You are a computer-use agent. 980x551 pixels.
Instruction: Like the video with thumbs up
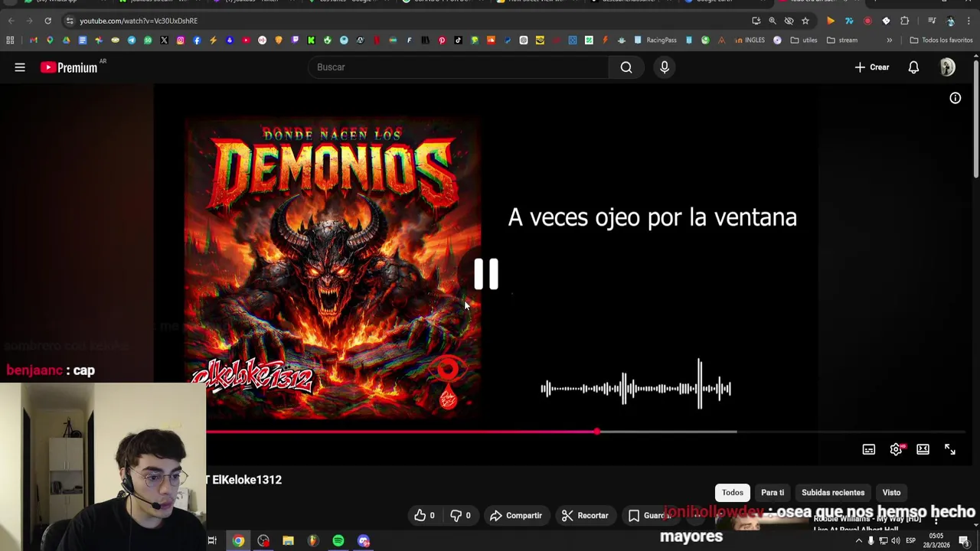[x=424, y=516]
